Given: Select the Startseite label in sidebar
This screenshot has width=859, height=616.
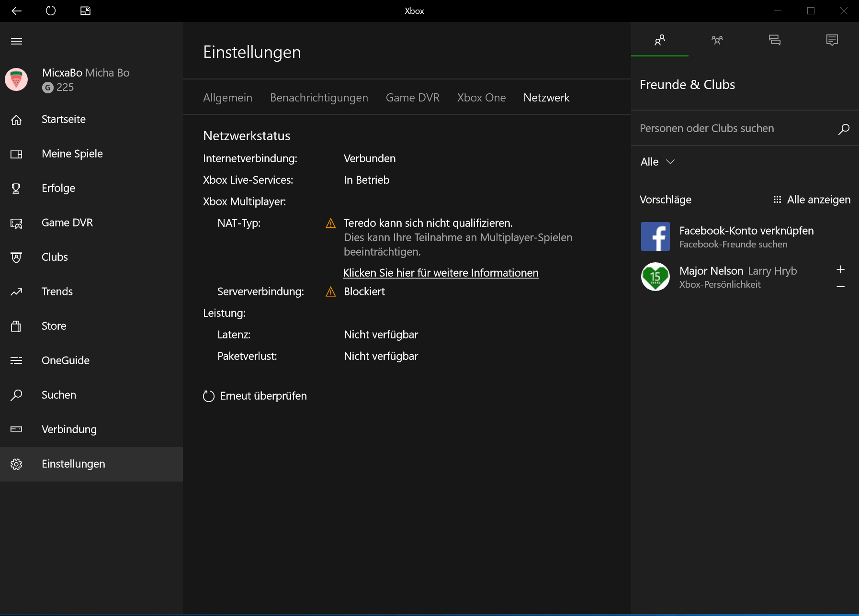Looking at the screenshot, I should click(64, 119).
